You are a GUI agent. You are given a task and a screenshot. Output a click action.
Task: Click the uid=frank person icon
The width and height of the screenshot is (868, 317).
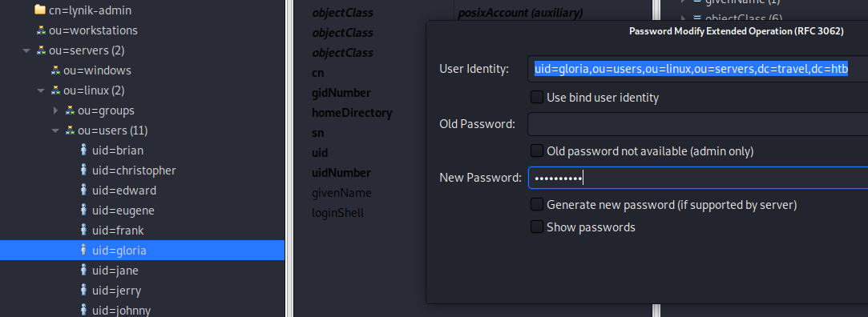(x=83, y=230)
